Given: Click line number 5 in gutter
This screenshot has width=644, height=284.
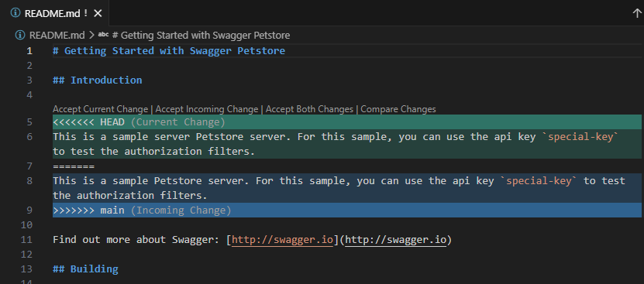Looking at the screenshot, I should click(x=29, y=122).
